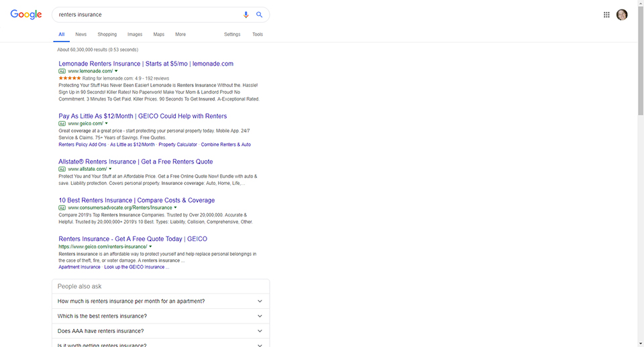
Task: Click the Ad badge beside consumersadvocate.org
Action: click(62, 208)
